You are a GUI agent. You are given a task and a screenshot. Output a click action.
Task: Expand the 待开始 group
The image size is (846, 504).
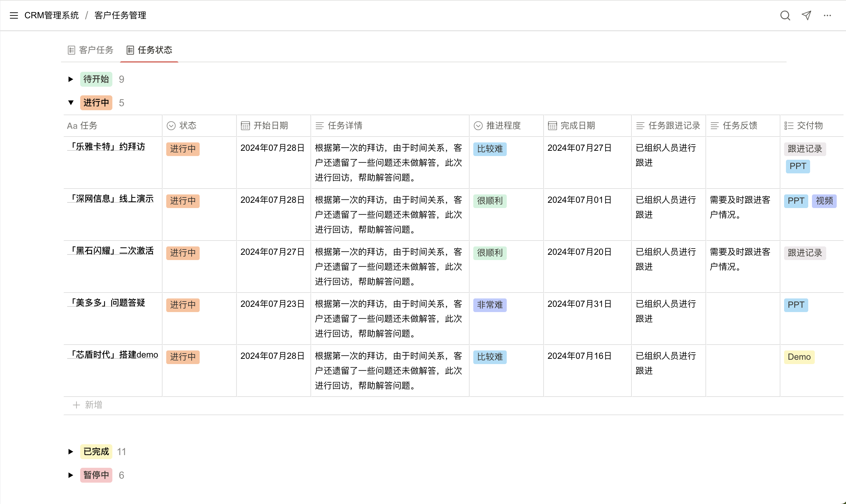pos(71,79)
